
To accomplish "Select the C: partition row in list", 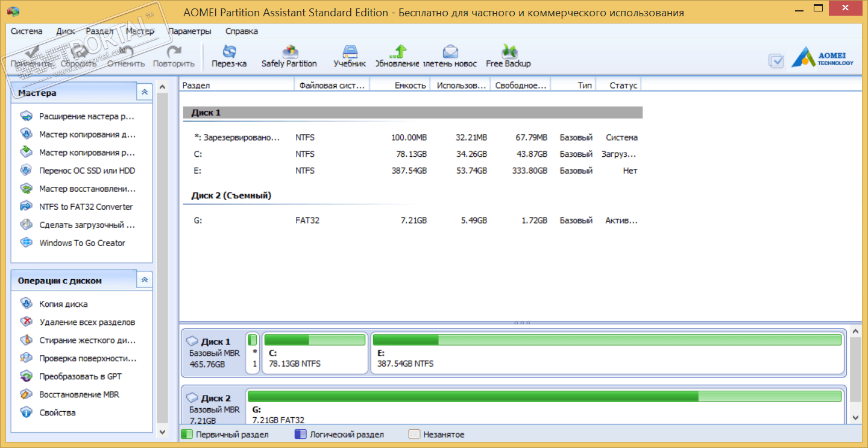I will pyautogui.click(x=412, y=154).
